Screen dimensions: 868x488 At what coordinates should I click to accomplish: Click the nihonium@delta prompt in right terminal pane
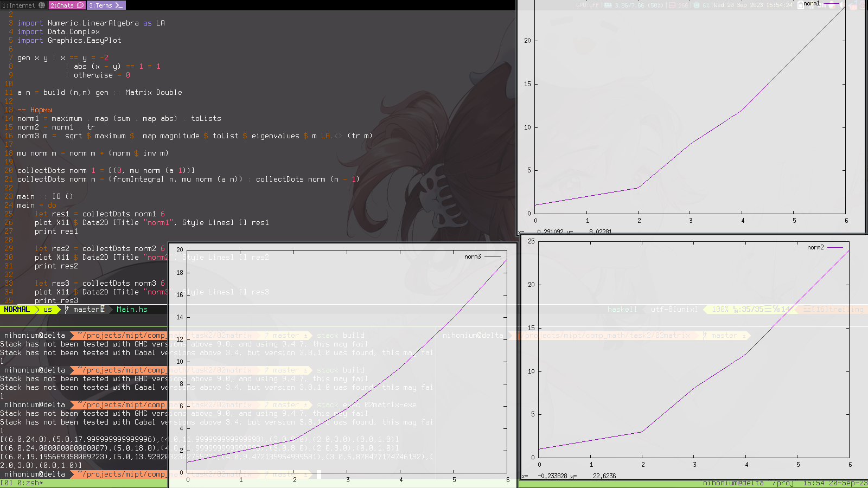click(x=473, y=336)
